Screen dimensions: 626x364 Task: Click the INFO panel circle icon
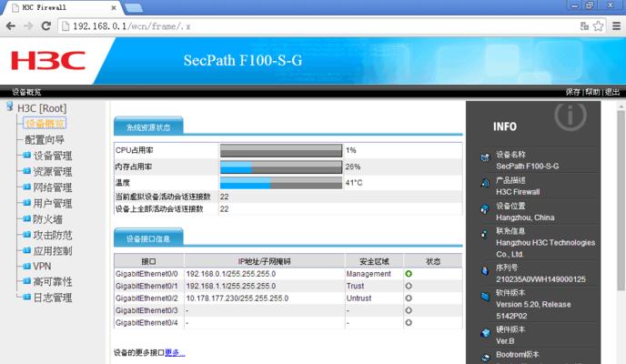570,116
